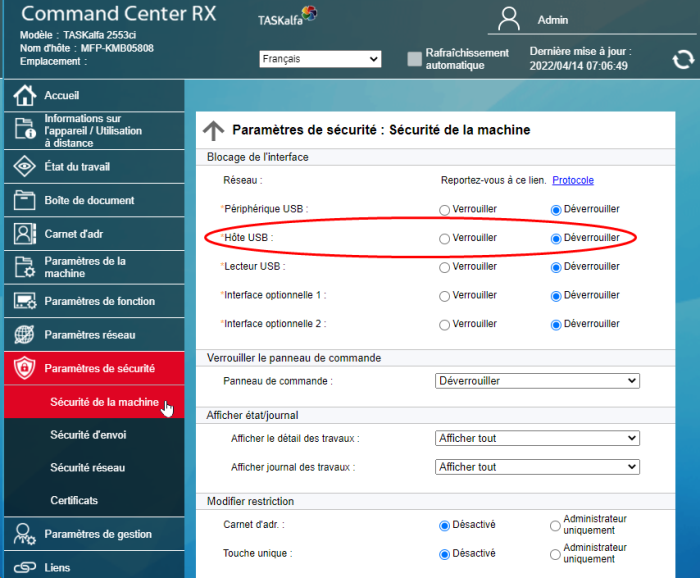Screen dimensions: 700x578
Task: Open Sécurité d'envoi submenu item
Action: pyautogui.click(x=88, y=435)
